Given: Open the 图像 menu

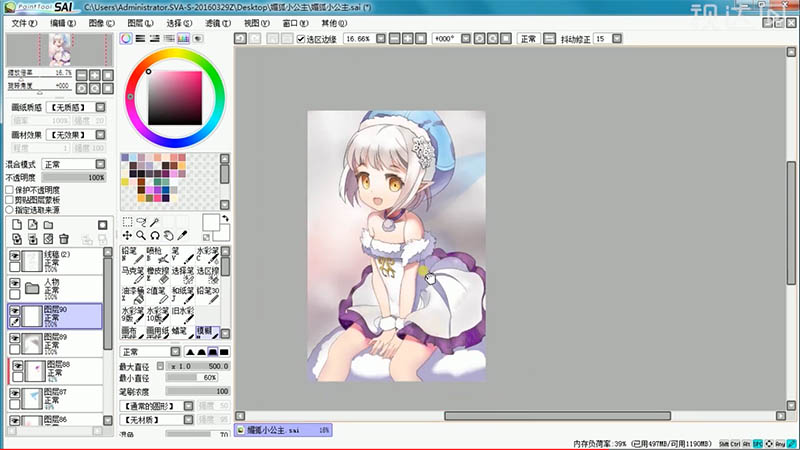Looking at the screenshot, I should 102,23.
